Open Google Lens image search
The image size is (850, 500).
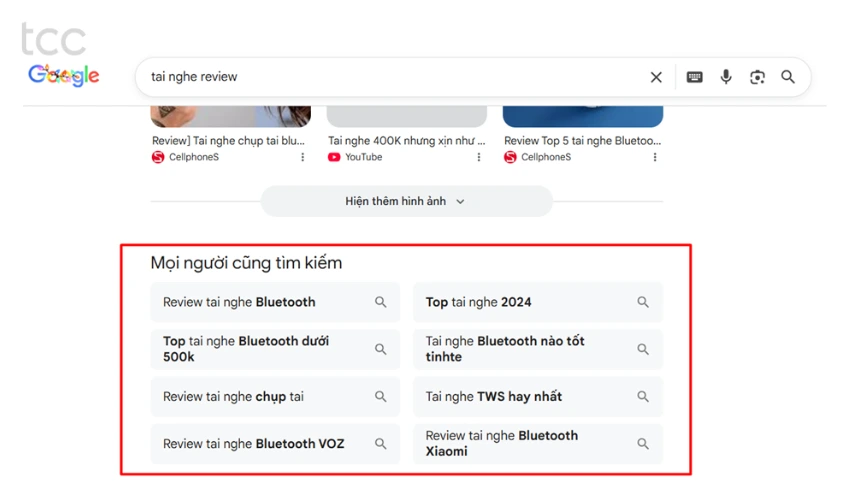pos(757,77)
